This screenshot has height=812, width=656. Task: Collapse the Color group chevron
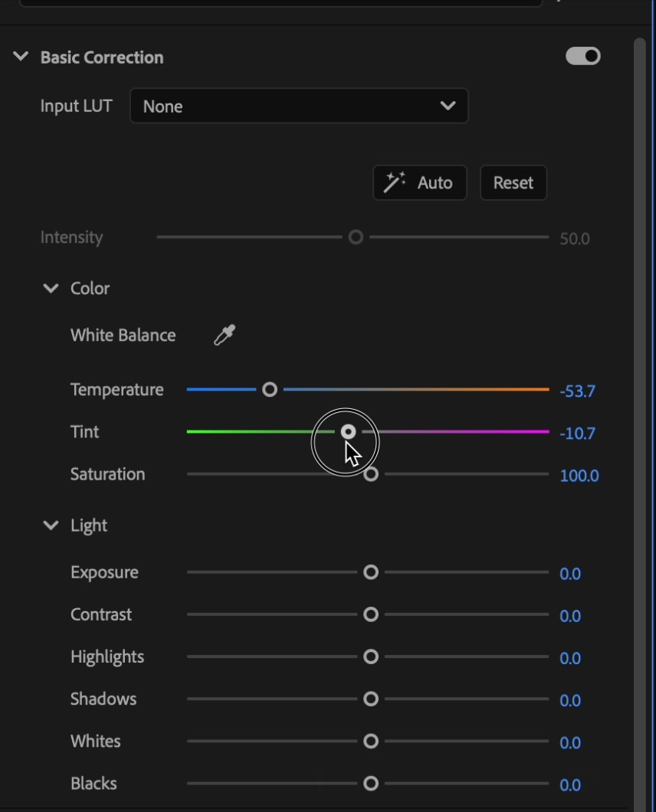coord(51,288)
